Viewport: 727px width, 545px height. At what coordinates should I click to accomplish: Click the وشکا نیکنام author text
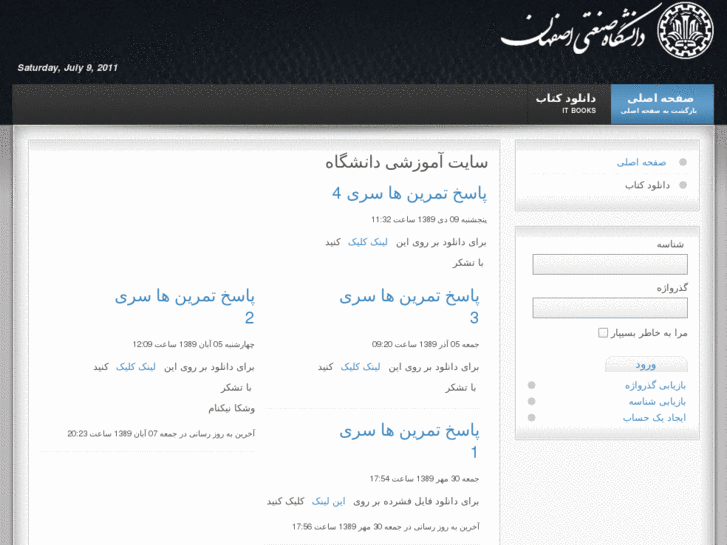pyautogui.click(x=231, y=408)
